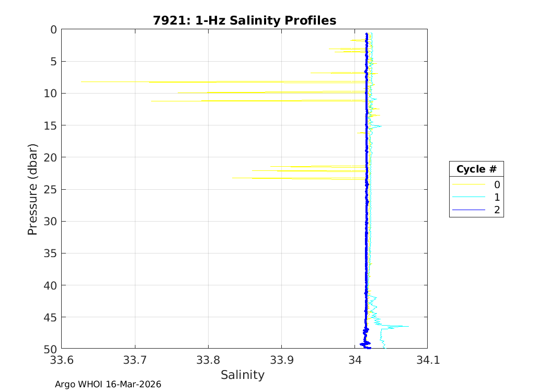The height and width of the screenshot is (392, 549).
Task: Click the 33.6 tick on the salinity axis
Action: (x=62, y=360)
